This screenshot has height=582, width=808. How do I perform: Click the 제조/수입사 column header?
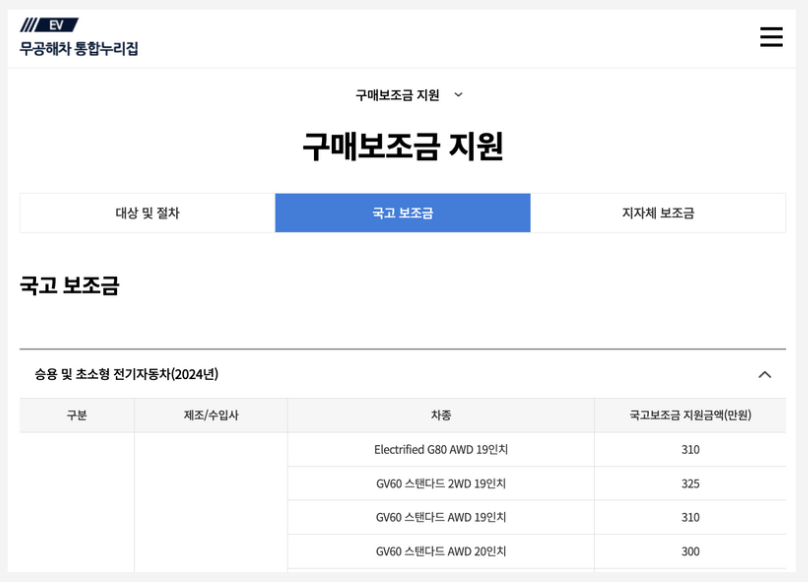[210, 415]
